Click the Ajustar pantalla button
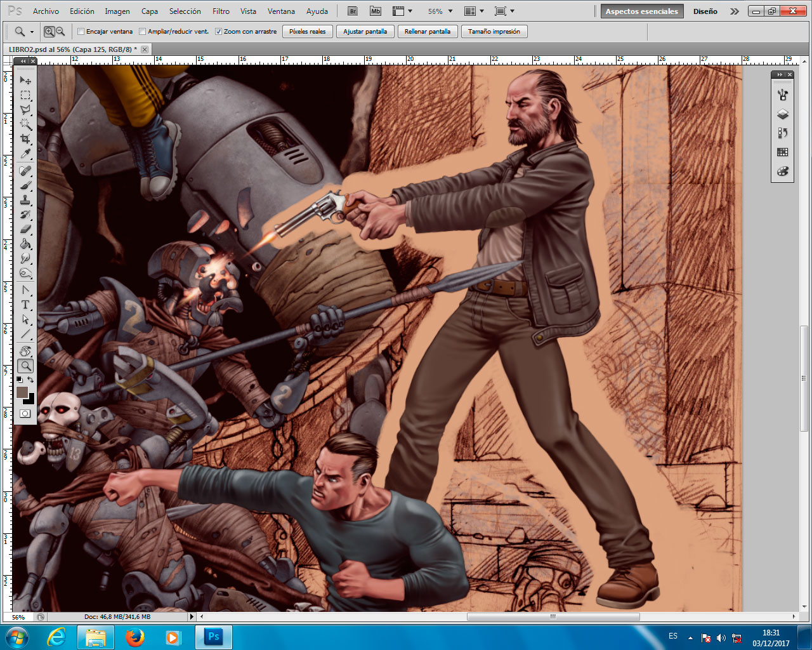This screenshot has height=650, width=812. click(365, 31)
